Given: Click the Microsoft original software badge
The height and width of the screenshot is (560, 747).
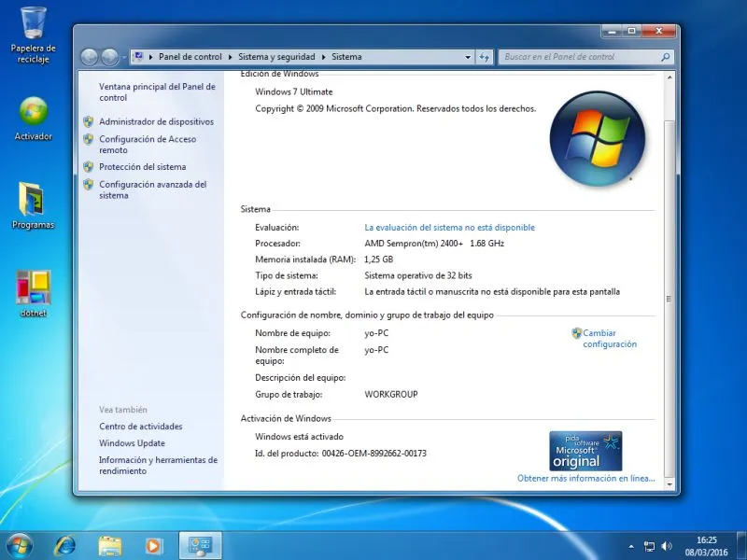Looking at the screenshot, I should [585, 451].
